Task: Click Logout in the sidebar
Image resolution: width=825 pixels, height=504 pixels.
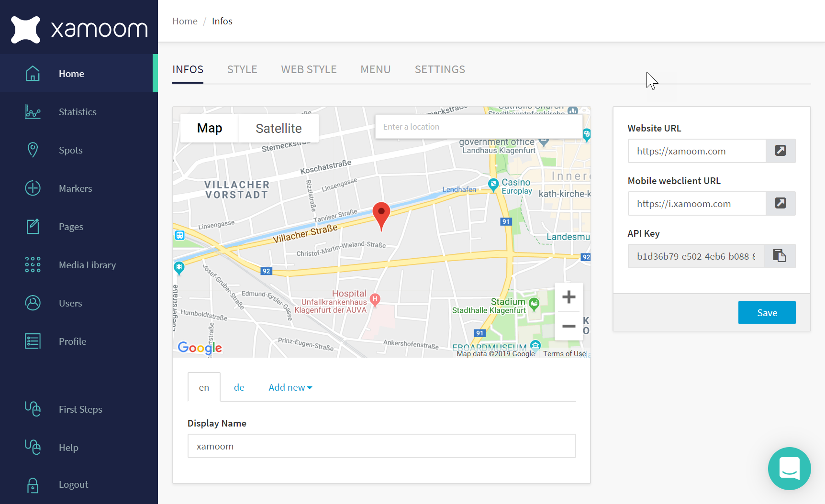Action: pos(73,484)
